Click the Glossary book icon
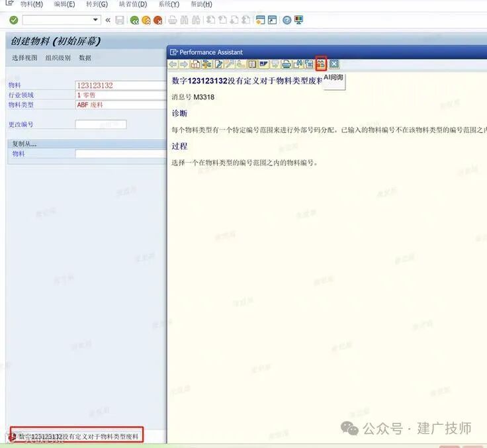 (252, 64)
